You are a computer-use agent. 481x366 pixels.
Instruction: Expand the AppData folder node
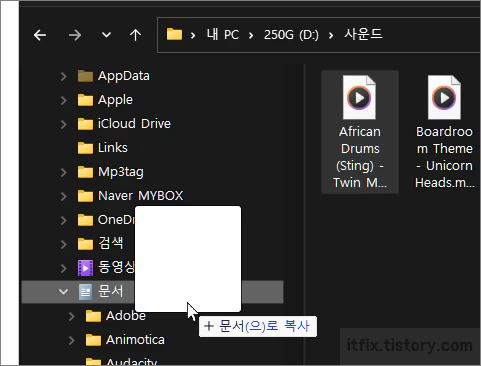[x=63, y=76]
